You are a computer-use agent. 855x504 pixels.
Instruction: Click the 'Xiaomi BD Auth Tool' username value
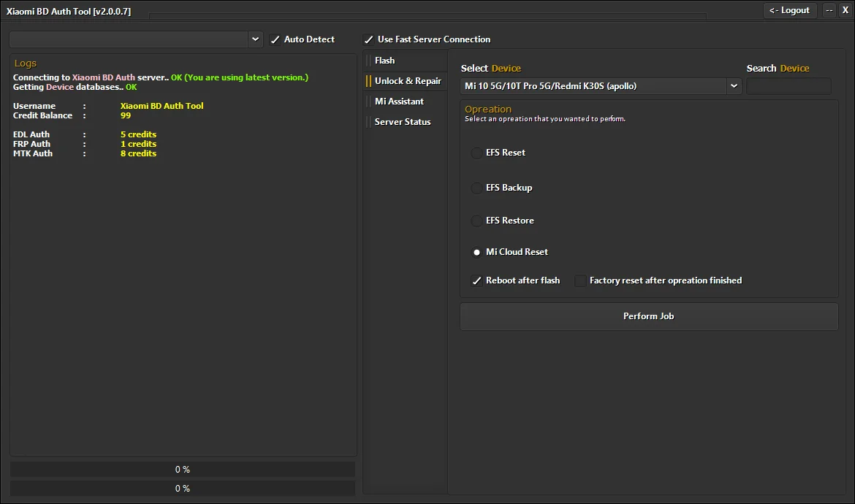(x=162, y=106)
